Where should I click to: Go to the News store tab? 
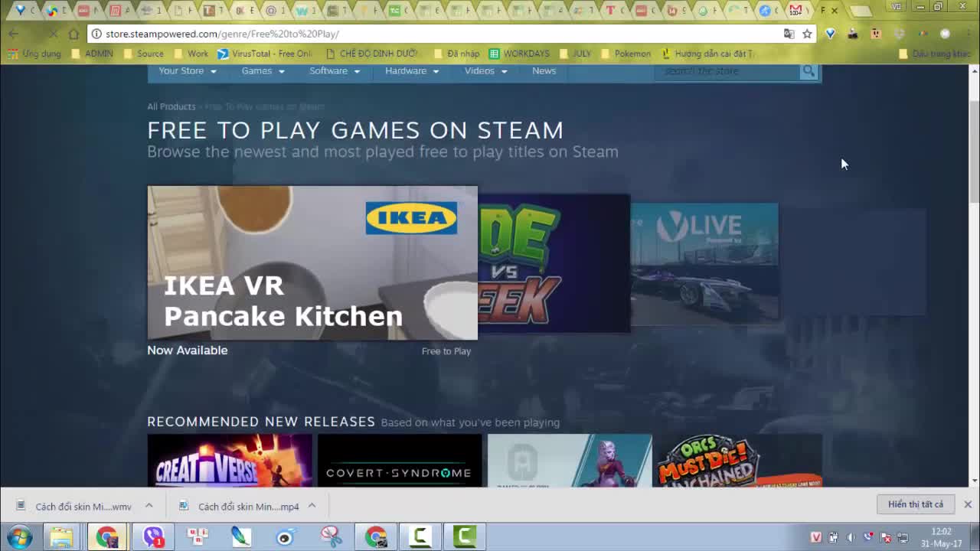pyautogui.click(x=544, y=71)
